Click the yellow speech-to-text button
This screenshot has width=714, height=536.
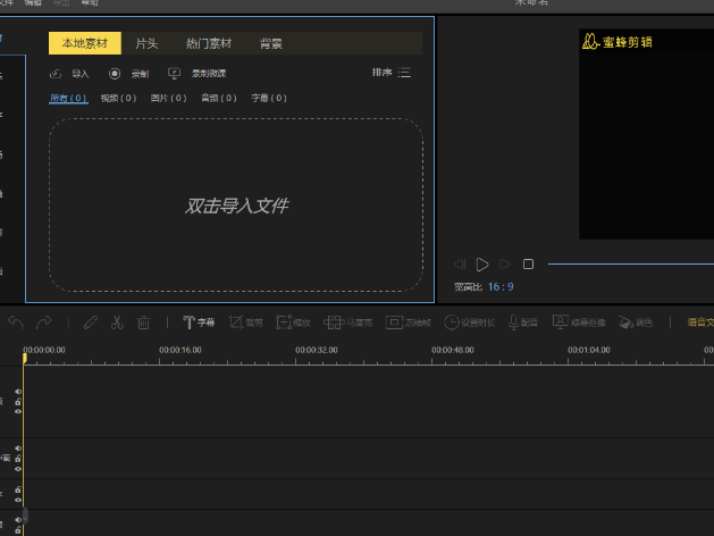point(700,322)
